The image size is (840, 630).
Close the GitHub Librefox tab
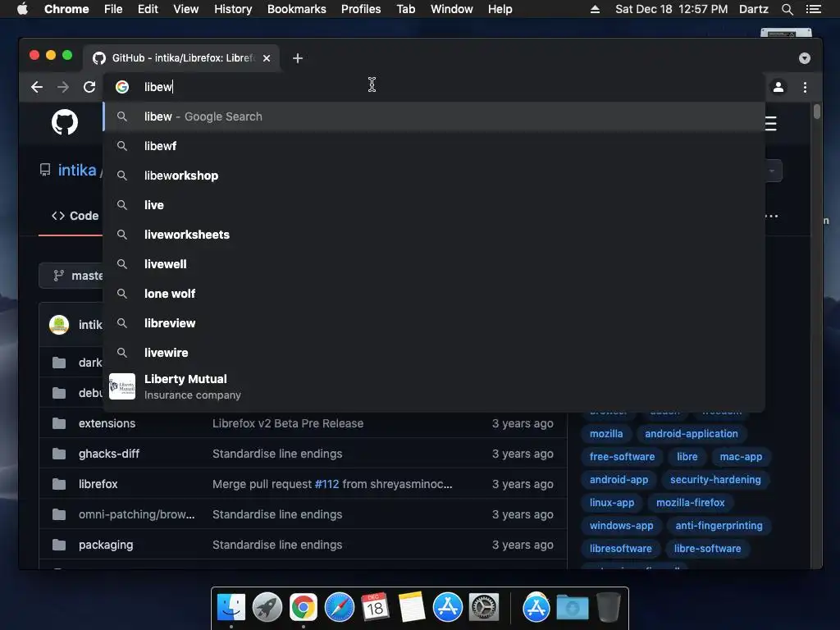click(267, 58)
